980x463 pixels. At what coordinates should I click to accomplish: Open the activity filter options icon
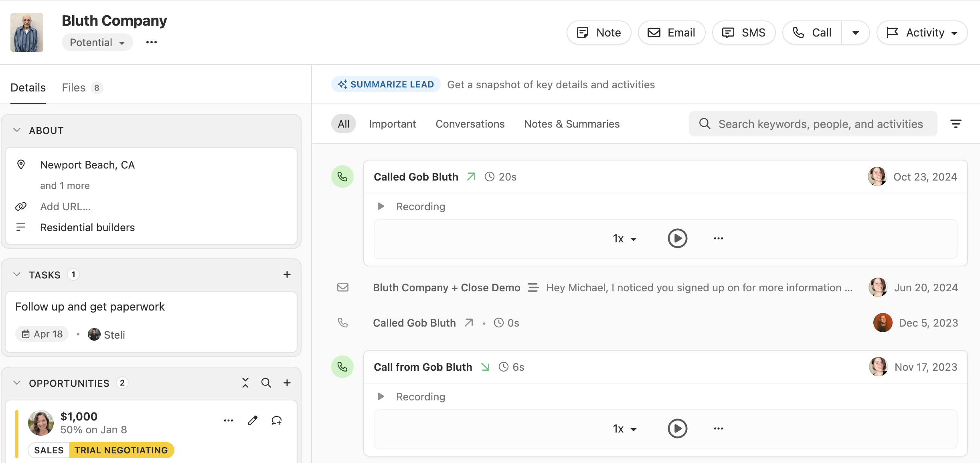coord(956,124)
